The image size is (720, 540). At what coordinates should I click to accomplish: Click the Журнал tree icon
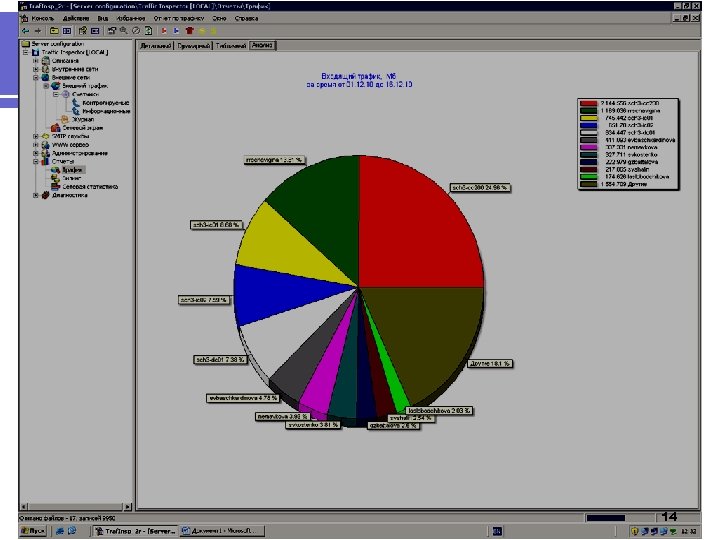point(65,119)
